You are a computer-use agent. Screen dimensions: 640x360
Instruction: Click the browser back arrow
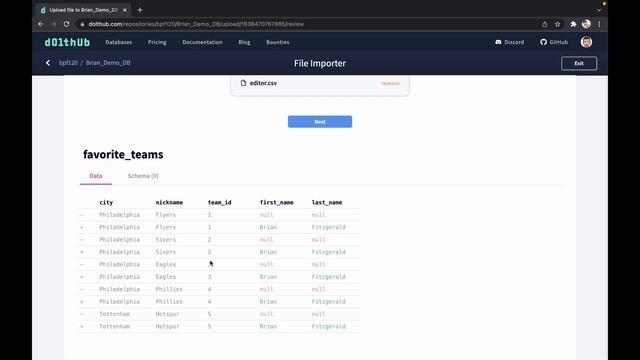(41, 24)
